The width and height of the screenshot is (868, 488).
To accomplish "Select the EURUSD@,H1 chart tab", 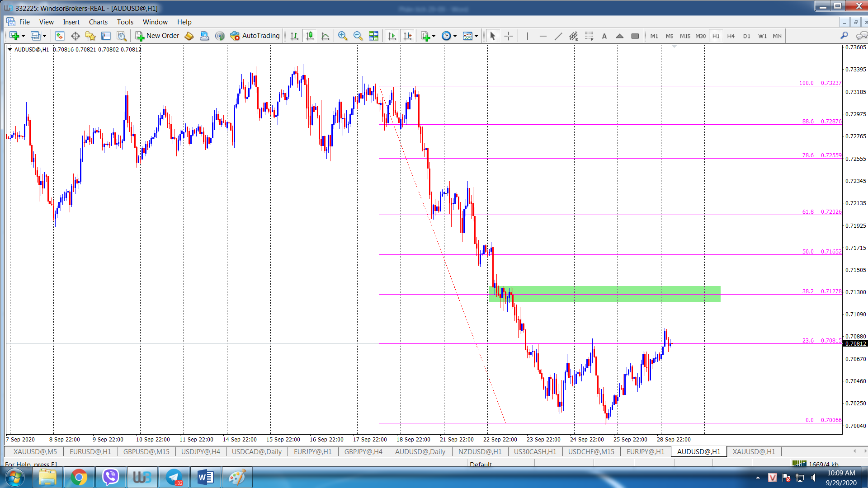I will 90,451.
